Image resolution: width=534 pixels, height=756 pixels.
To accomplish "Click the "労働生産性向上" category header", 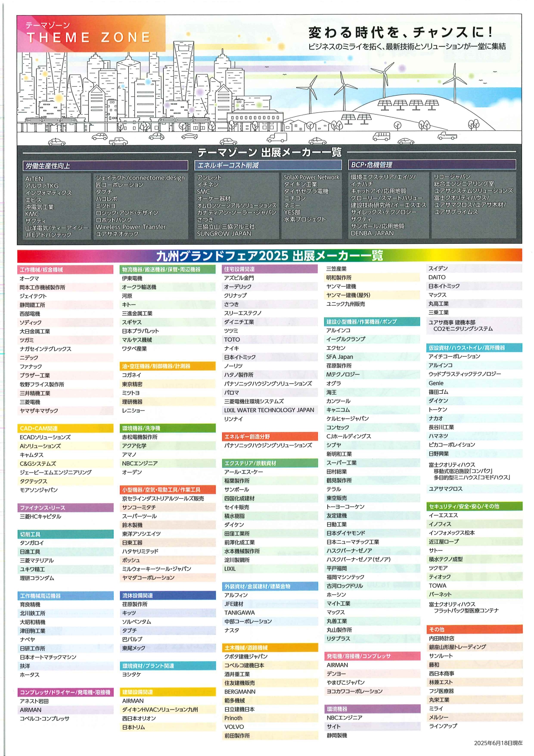I will (106, 165).
